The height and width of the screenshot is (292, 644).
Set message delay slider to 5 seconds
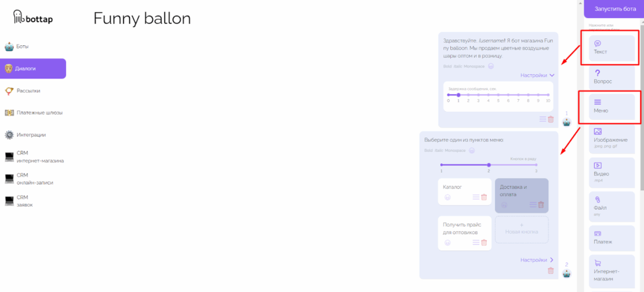pos(498,95)
